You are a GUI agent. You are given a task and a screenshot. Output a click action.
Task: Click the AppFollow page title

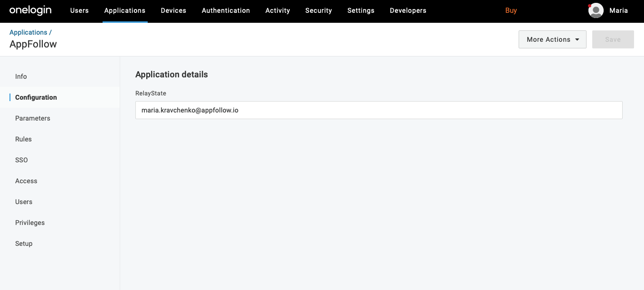pos(33,44)
